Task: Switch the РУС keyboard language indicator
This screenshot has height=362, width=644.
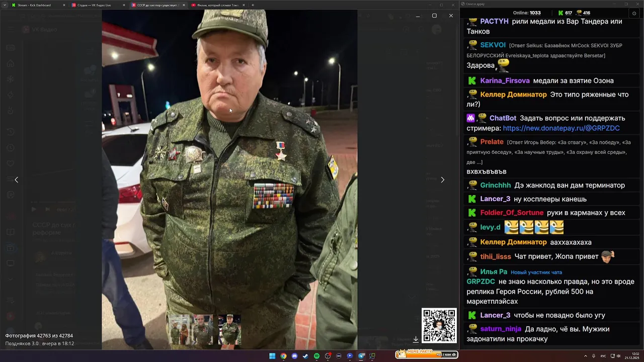Action: [x=603, y=356]
